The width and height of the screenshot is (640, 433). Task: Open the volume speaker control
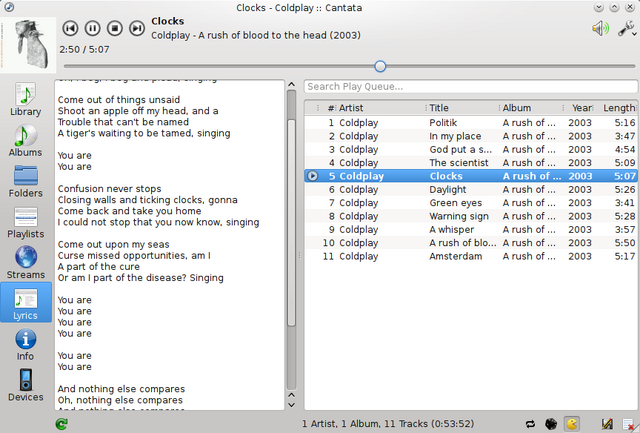[600, 29]
